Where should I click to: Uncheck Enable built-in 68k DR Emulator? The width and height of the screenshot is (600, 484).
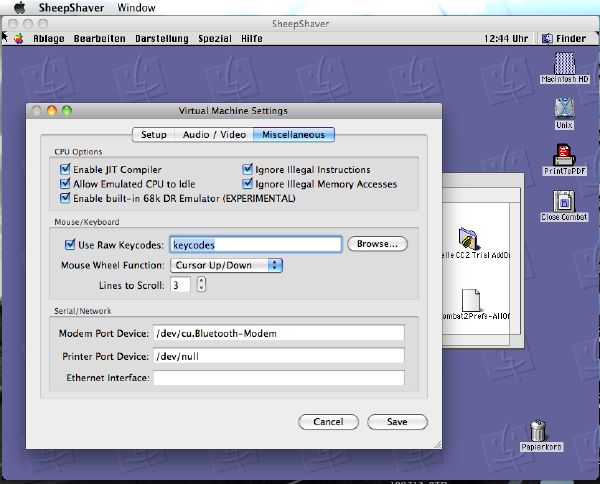click(65, 198)
